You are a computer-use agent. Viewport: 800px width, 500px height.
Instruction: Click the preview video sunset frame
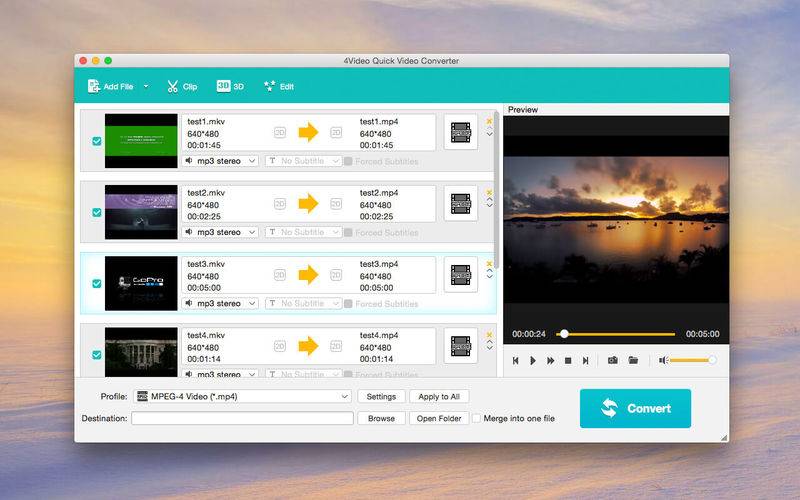coord(616,230)
